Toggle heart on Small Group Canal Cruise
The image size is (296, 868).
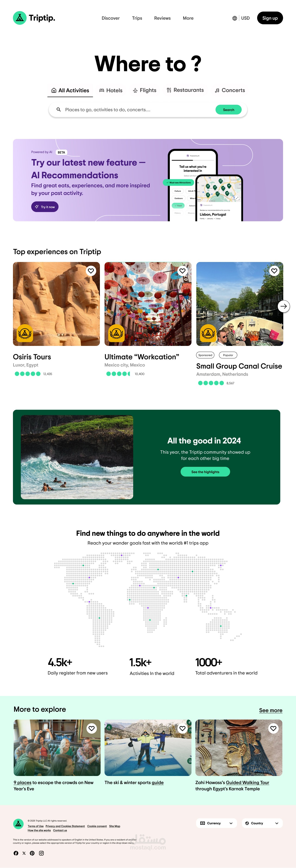click(274, 271)
